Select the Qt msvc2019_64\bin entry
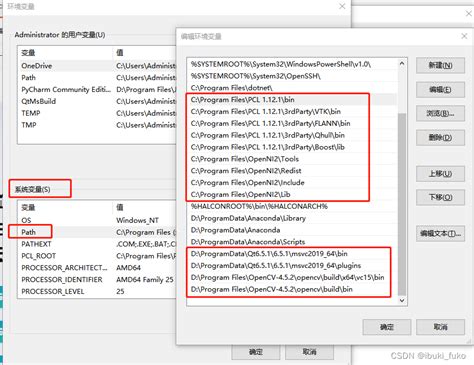The height and width of the screenshot is (365, 474). (292, 254)
